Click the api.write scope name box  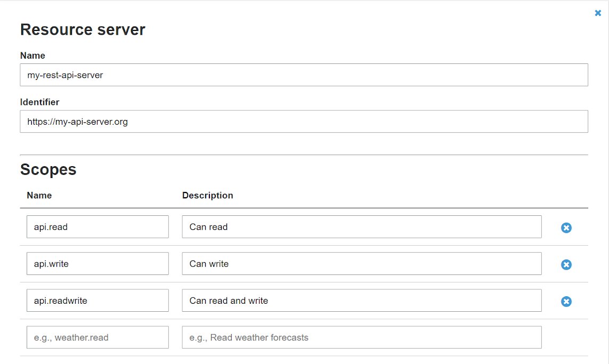click(98, 263)
